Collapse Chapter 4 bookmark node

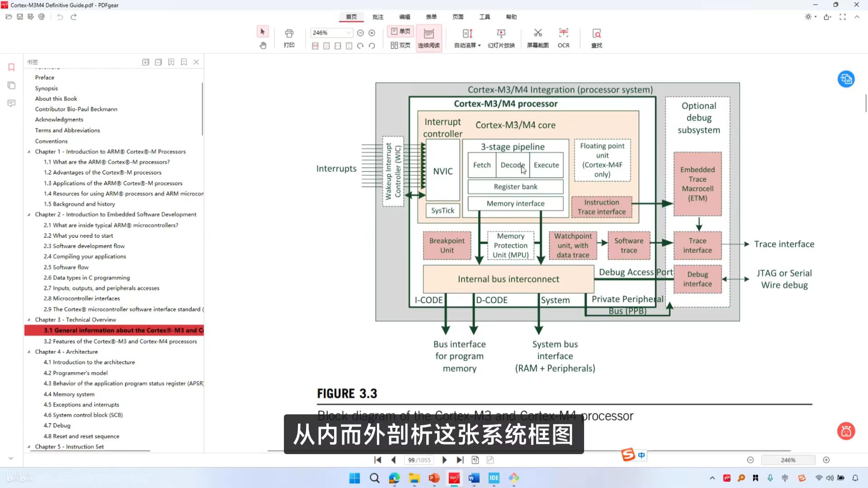click(x=29, y=352)
